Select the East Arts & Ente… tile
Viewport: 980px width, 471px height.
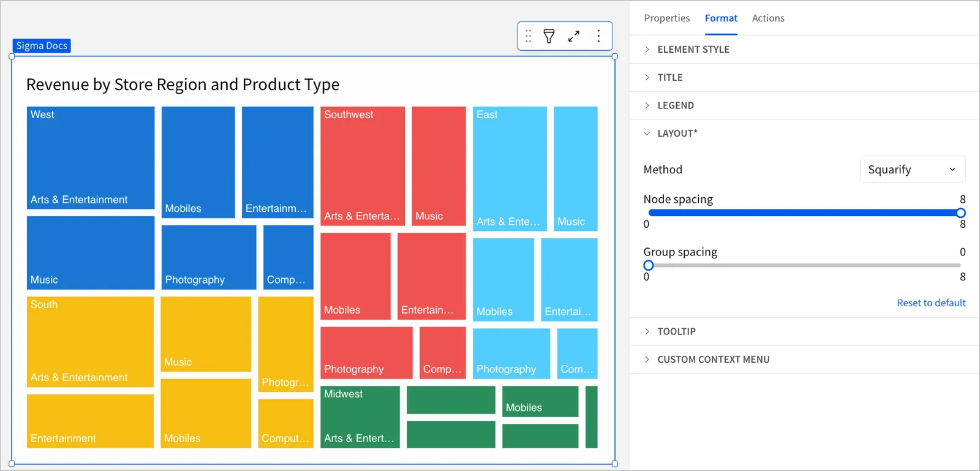510,168
